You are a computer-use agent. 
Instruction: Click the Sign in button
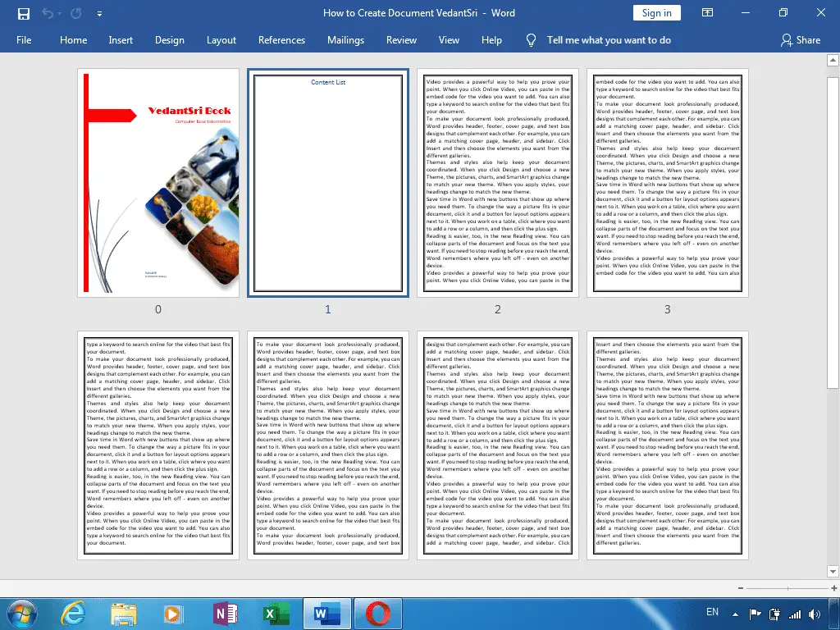tap(657, 13)
